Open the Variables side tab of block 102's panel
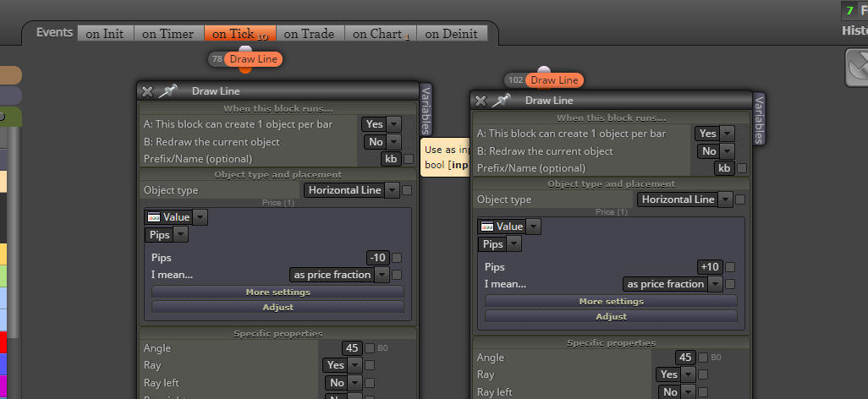This screenshot has height=399, width=868. click(x=760, y=118)
